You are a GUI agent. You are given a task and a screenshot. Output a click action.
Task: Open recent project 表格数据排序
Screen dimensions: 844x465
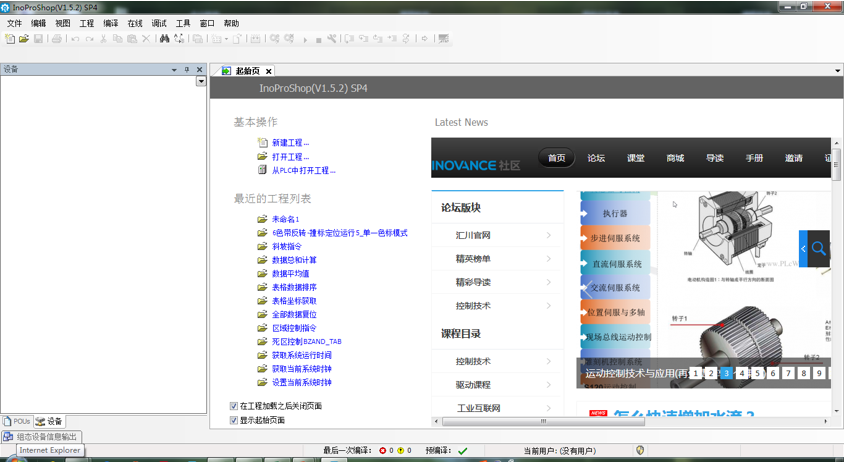tap(294, 287)
